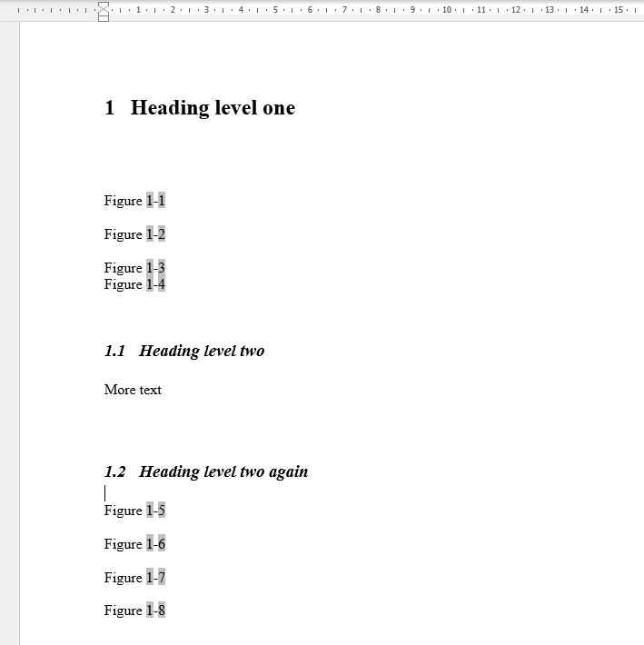Click the caption "Figure 1-3"
This screenshot has height=645, width=644.
[135, 268]
